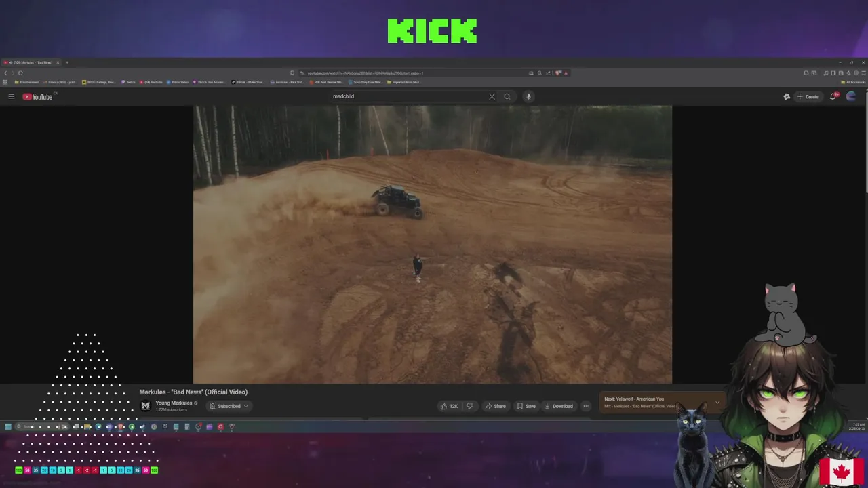
Task: Like the Bad News video
Action: click(x=449, y=406)
